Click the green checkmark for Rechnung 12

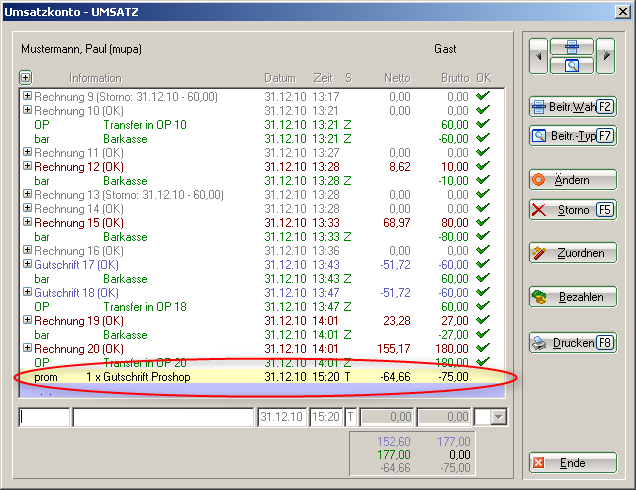pos(484,167)
